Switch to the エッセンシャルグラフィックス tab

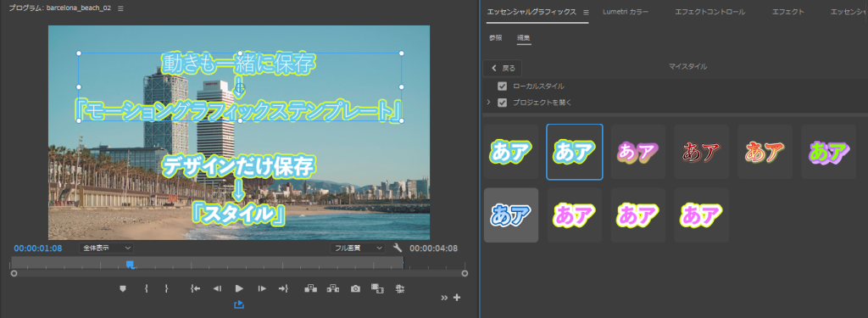pos(531,12)
